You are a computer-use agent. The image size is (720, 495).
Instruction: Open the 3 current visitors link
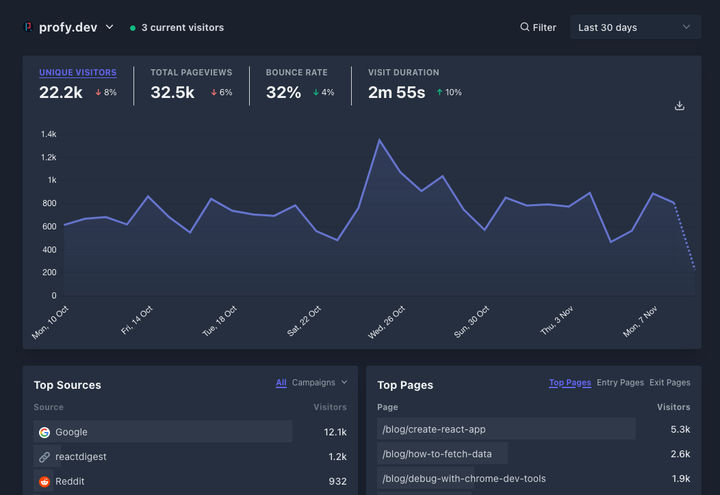pyautogui.click(x=182, y=28)
